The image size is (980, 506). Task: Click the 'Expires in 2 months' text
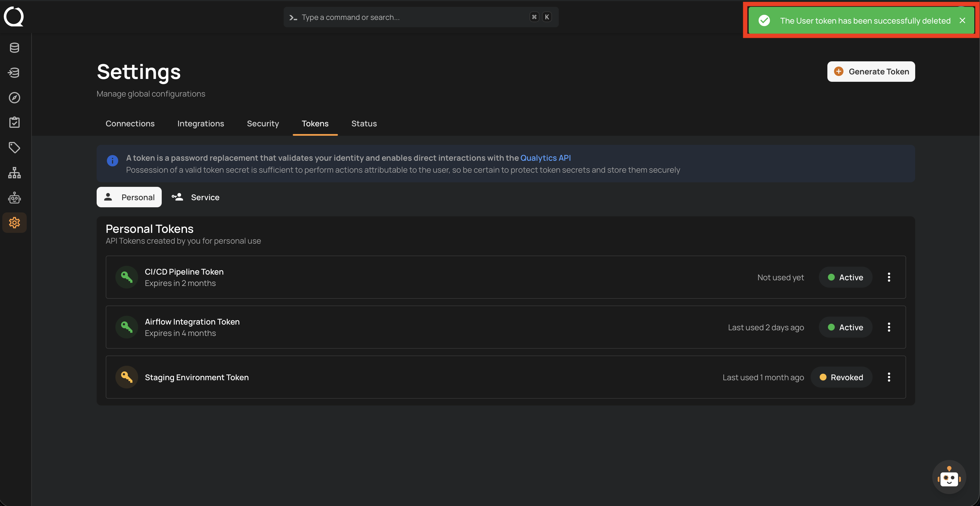pos(180,283)
